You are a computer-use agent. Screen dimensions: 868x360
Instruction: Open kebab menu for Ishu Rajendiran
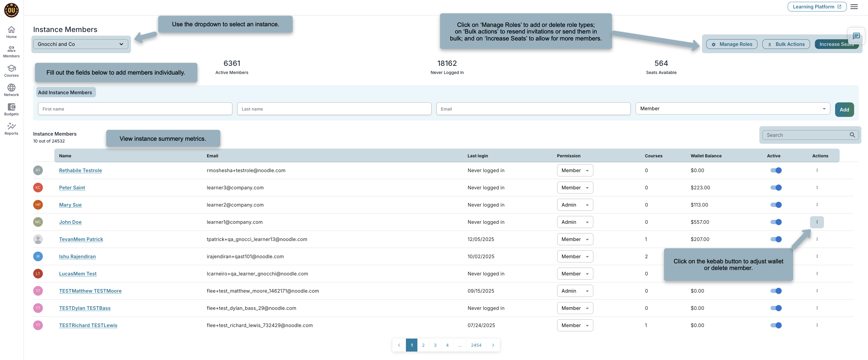817,256
